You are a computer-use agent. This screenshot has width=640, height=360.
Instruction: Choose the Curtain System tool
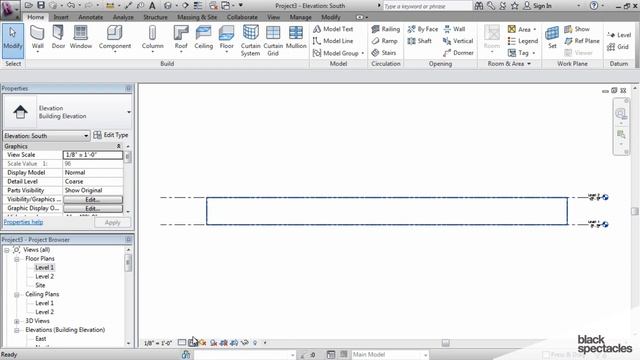[x=250, y=40]
